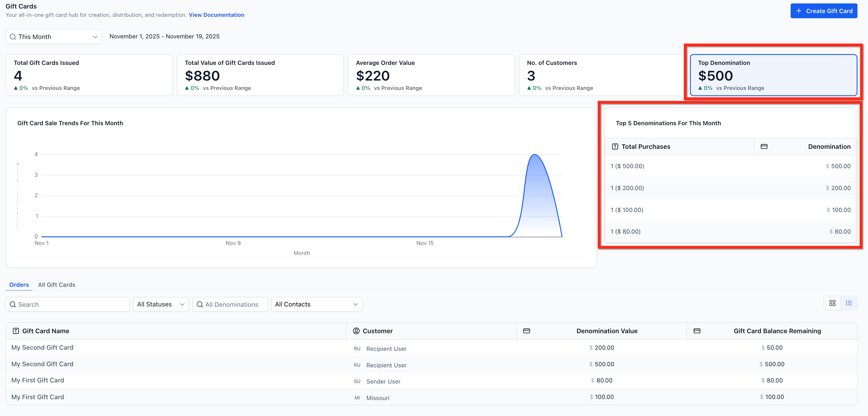Screen dimensions: 868x416
Task: Expand the All Statuses filter
Action: 161,304
